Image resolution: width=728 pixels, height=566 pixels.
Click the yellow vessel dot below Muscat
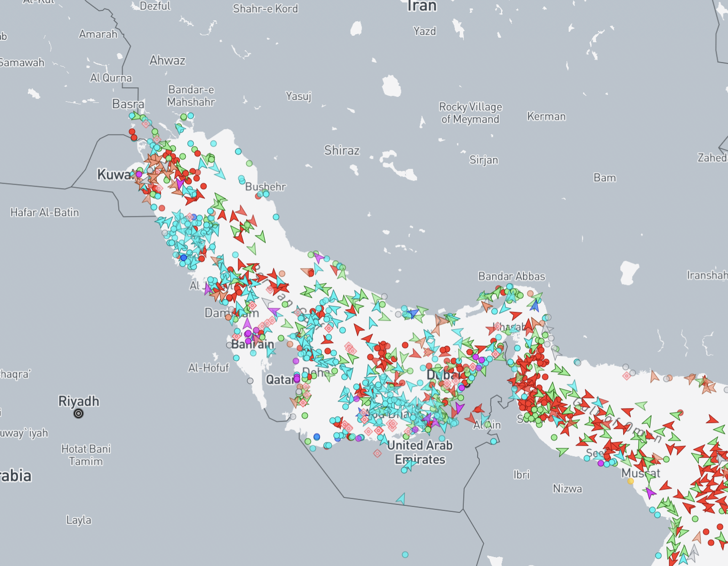[x=631, y=481]
